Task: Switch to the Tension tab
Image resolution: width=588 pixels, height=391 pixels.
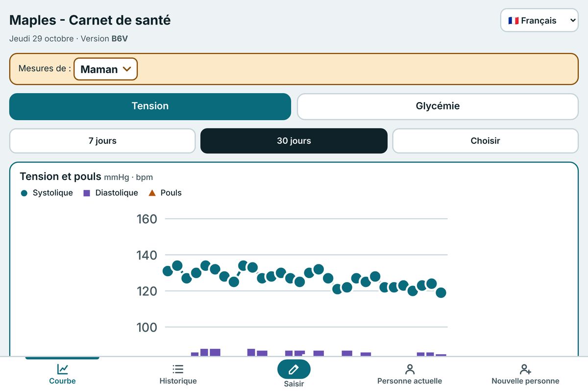Action: [x=150, y=106]
